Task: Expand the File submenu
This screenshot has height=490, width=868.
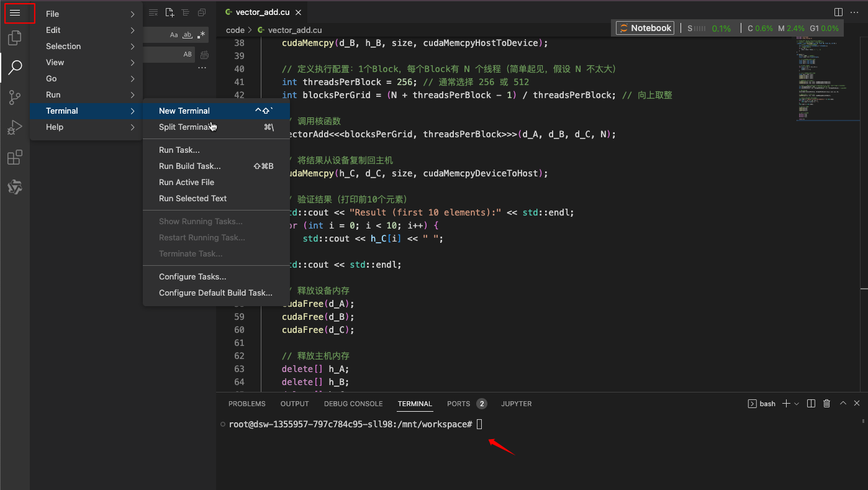Action: tap(86, 14)
